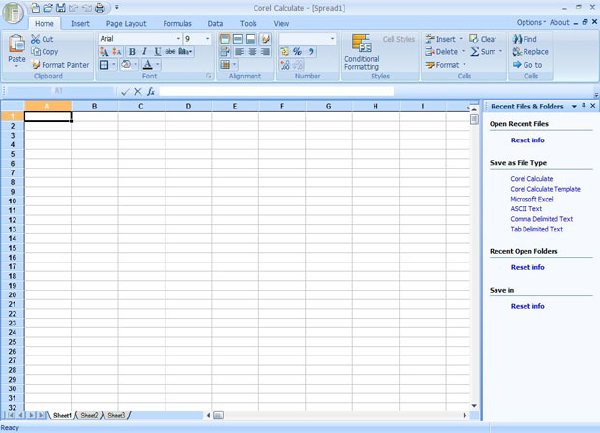
Task: Click the Find binoculars button
Action: point(525,39)
